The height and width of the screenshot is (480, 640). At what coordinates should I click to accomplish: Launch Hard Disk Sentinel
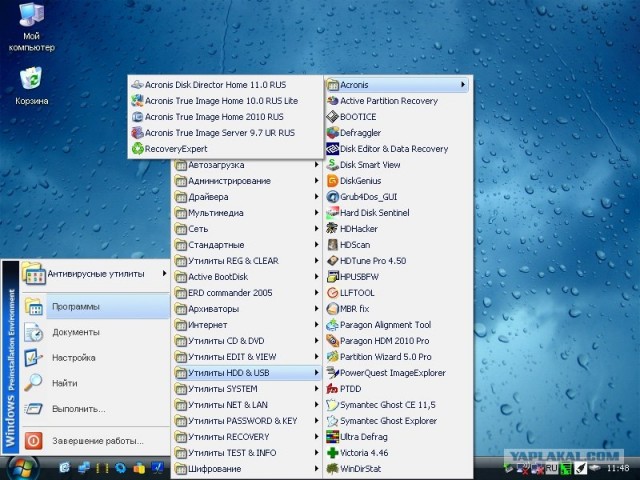click(x=398, y=213)
